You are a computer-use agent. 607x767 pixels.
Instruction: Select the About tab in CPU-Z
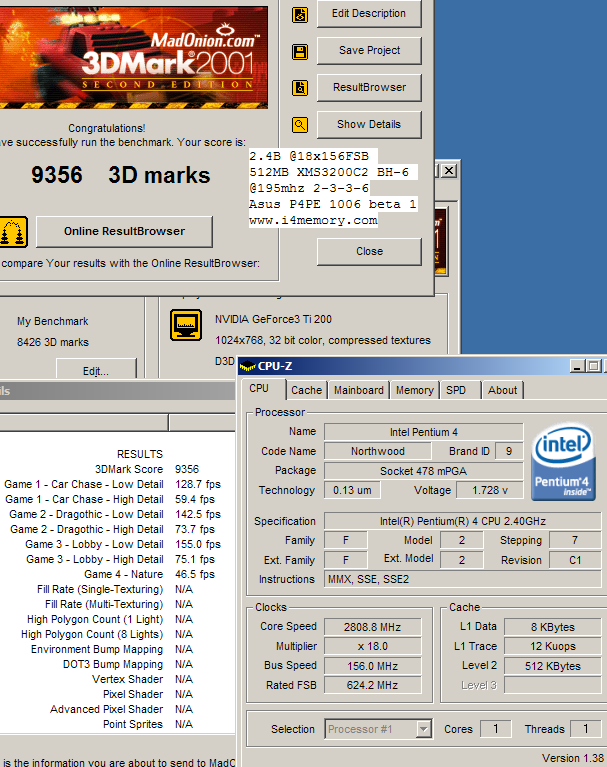(502, 390)
